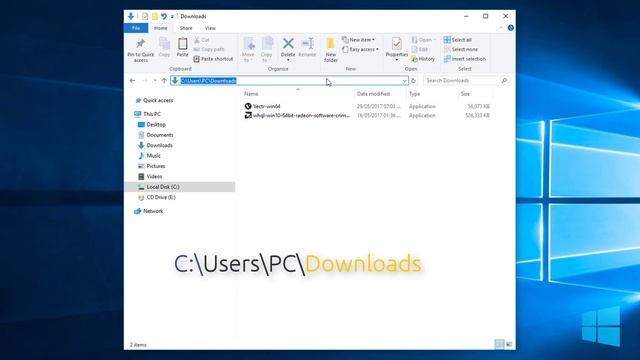This screenshot has height=360, width=640.
Task: Open recent locations dropdown arrow
Action: coord(155,81)
